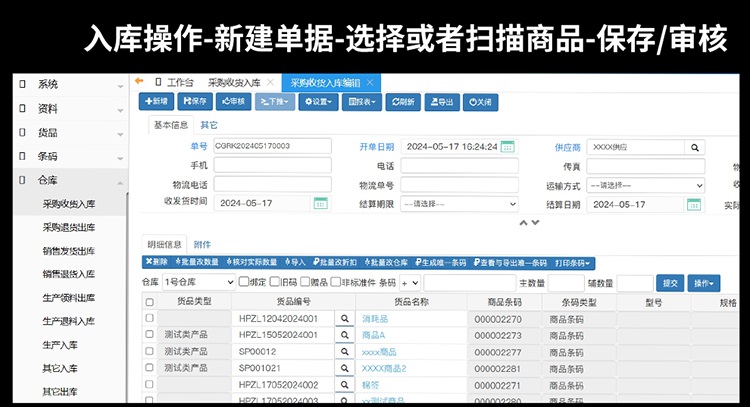Image resolution: width=750 pixels, height=407 pixels.
Task: Toggle select-all checkbox in table header
Action: pos(150,302)
